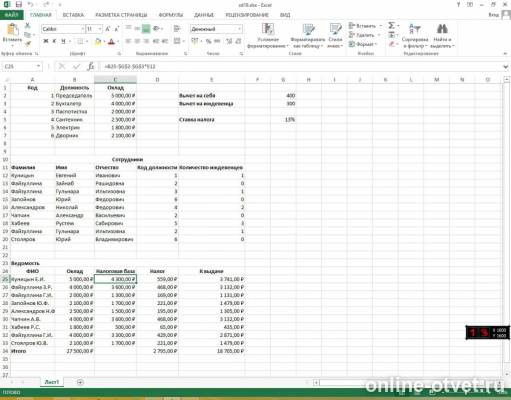
Task: Toggle align text right
Action: click(146, 41)
